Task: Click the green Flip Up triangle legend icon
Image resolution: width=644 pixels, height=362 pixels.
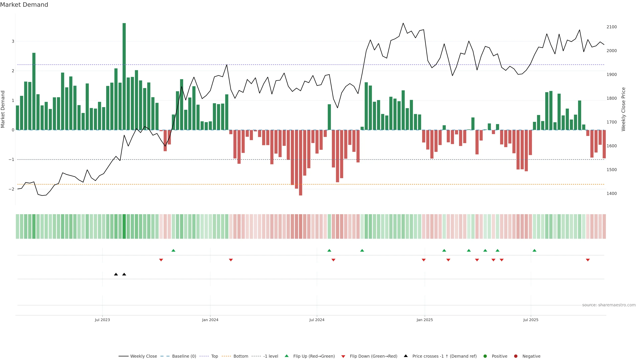Action: tap(286, 356)
